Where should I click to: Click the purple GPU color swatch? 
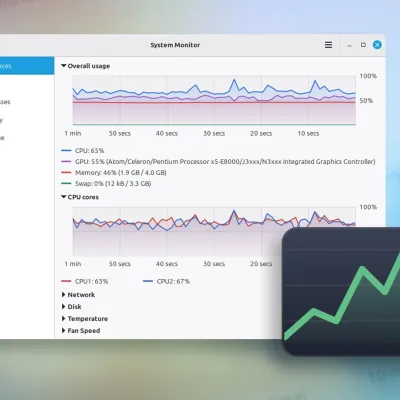(x=66, y=162)
